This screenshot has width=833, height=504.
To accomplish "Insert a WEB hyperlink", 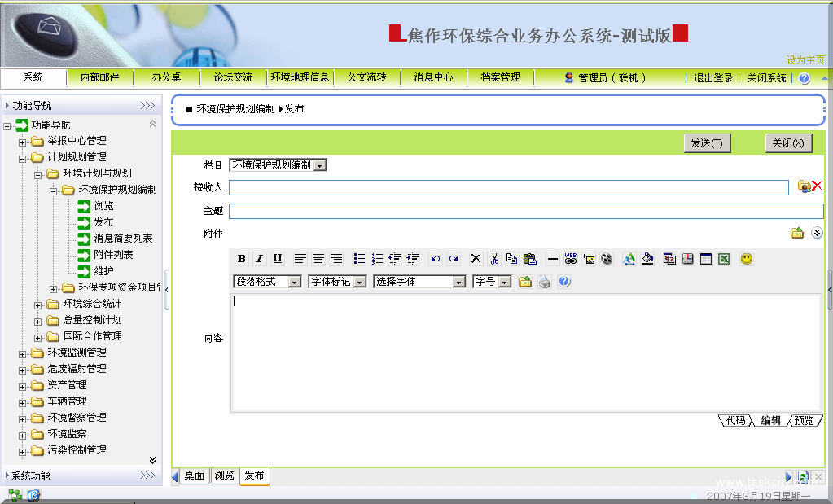I will pos(570,259).
